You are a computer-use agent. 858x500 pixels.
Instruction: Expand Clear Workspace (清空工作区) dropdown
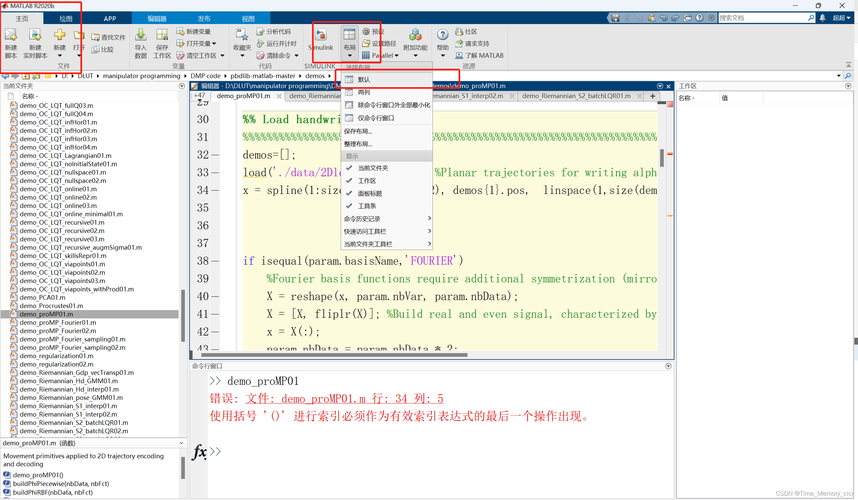pos(222,55)
